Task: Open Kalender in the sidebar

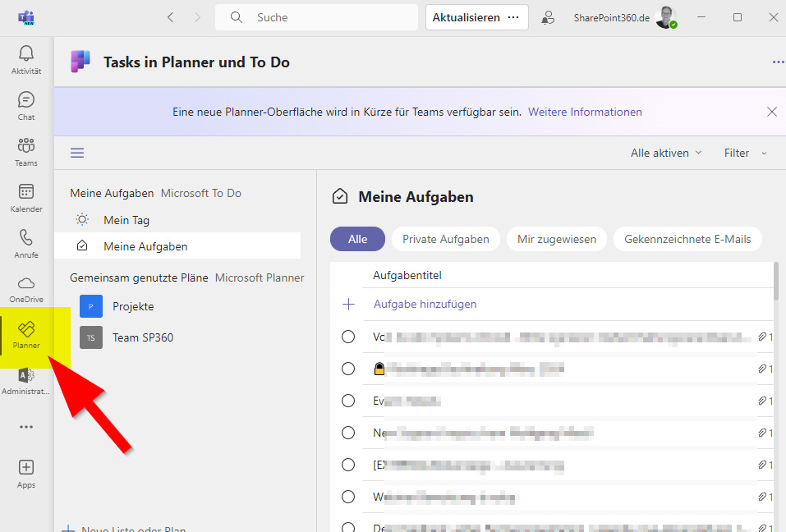Action: 26,193
